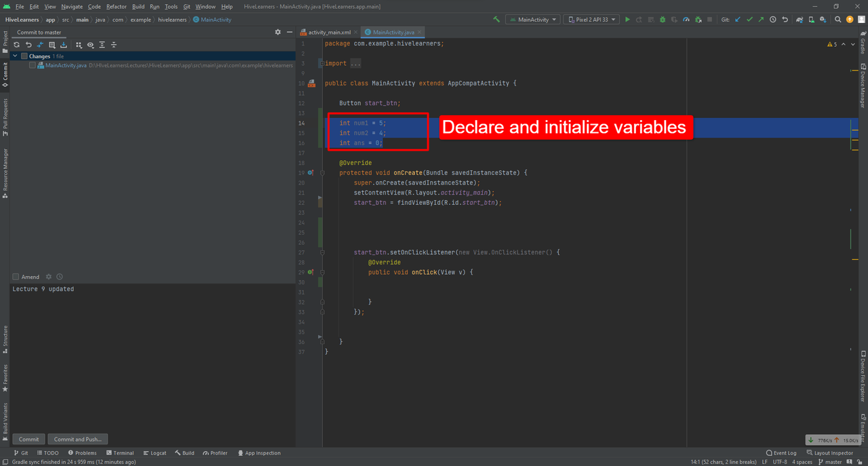
Task: Select MainActivity.java in the Changes list
Action: (x=66, y=66)
